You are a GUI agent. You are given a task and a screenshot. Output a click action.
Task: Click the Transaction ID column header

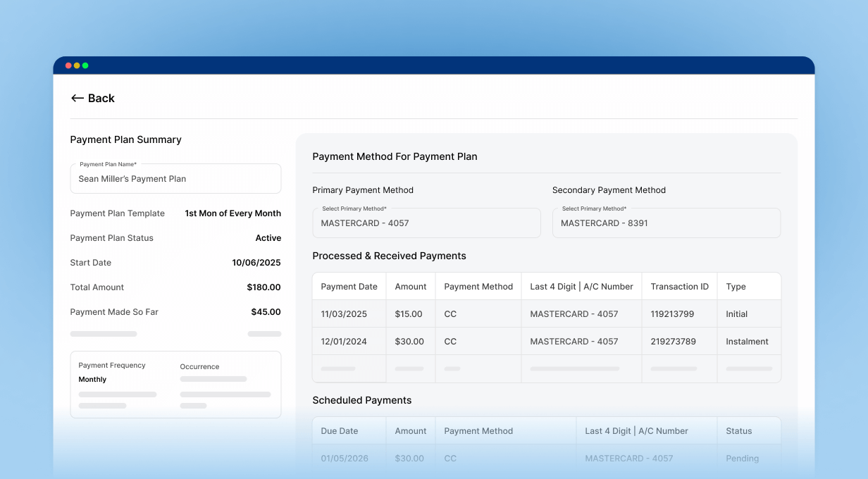pos(679,287)
